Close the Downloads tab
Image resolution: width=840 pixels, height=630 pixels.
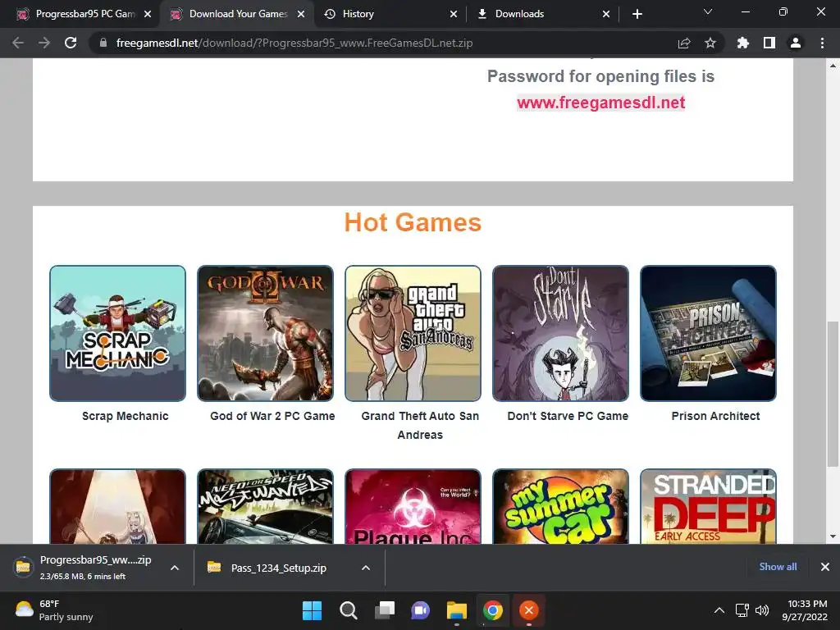(x=606, y=14)
